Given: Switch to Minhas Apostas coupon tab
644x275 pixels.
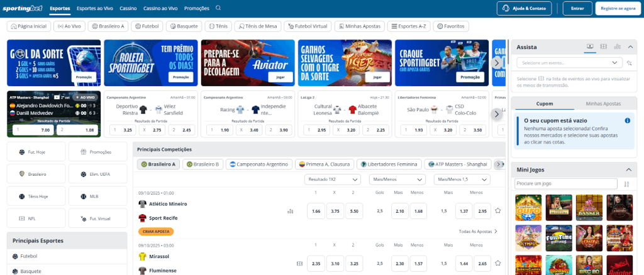Looking at the screenshot, I should pos(603,104).
